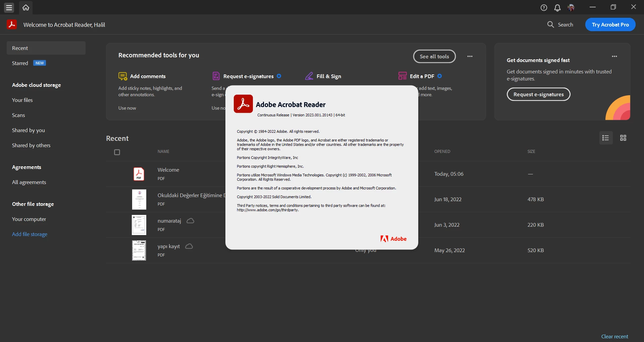Screen dimensions: 644x342
Task: Open All agreements in sidebar
Action: [x=29, y=182]
